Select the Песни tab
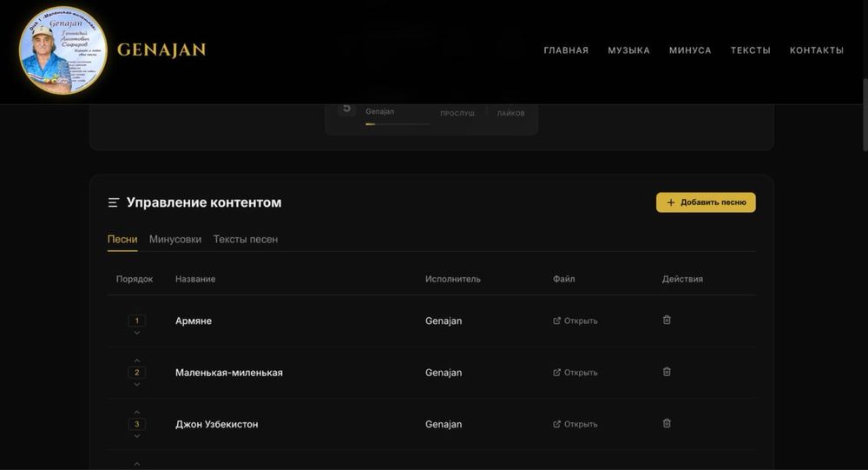This screenshot has height=470, width=868. coord(122,239)
